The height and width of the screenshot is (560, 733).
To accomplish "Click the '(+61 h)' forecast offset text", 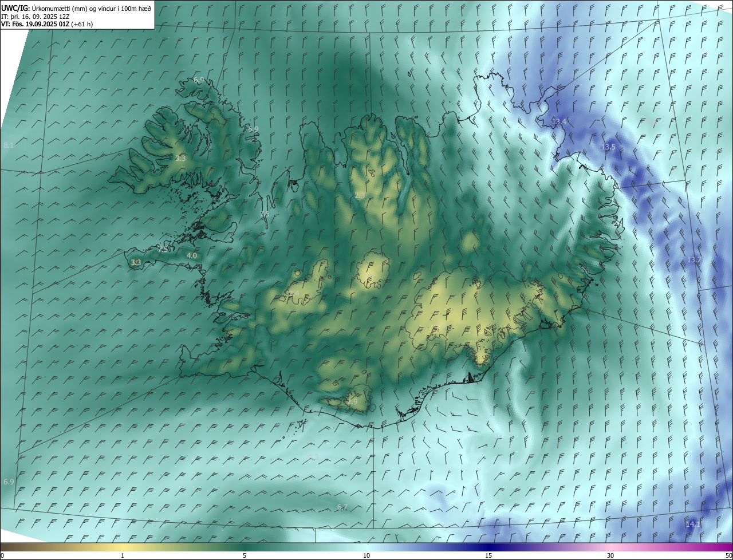I will pyautogui.click(x=82, y=24).
